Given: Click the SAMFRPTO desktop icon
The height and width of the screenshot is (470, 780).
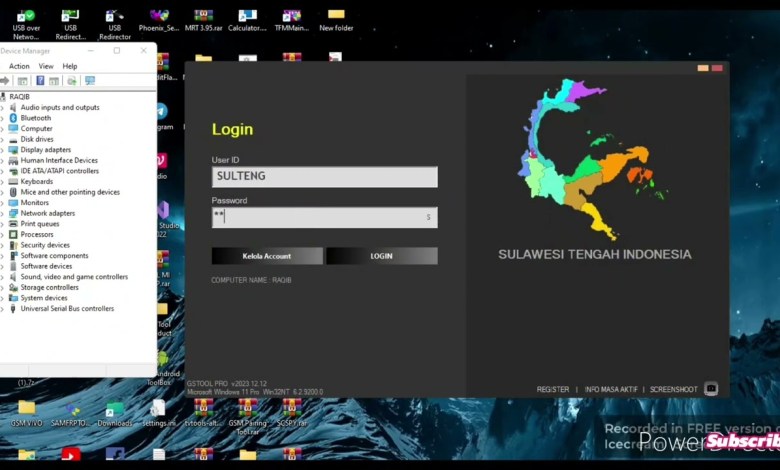Looking at the screenshot, I should (x=71, y=412).
